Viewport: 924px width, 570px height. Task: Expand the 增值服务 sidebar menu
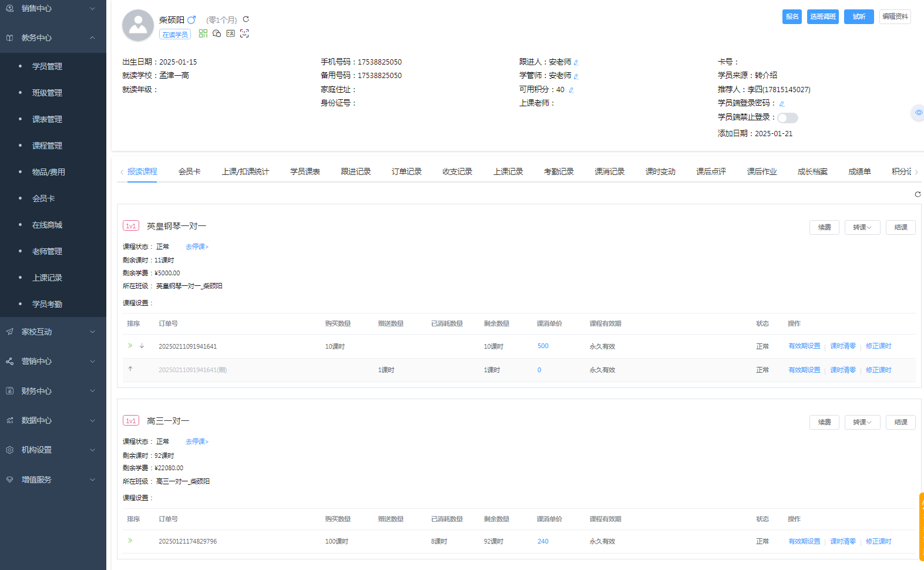(x=53, y=480)
